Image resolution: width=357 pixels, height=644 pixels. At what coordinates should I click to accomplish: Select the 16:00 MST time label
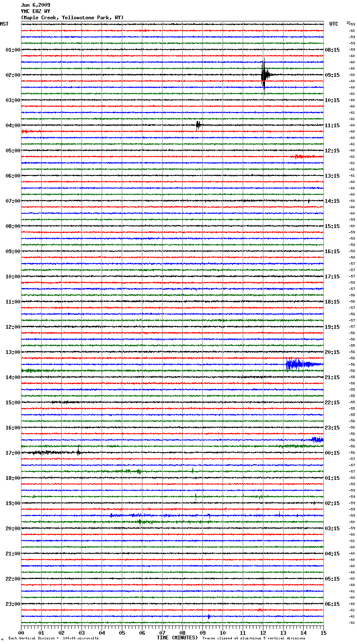pos(13,428)
